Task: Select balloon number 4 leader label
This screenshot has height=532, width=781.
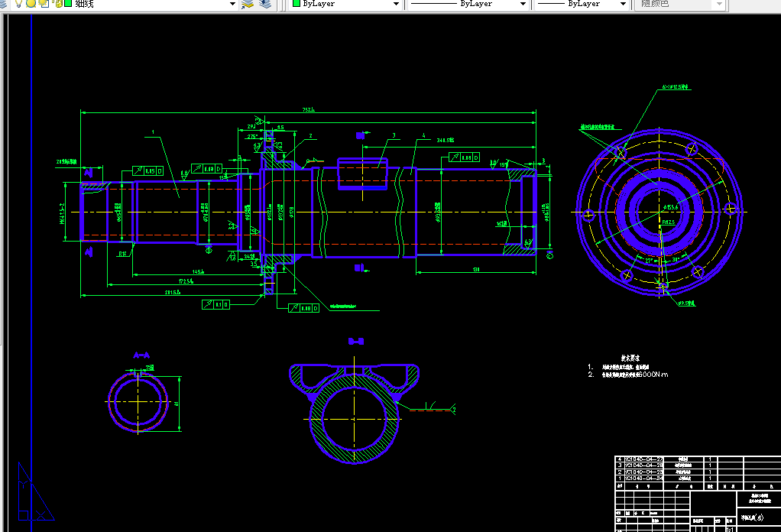Action: [x=424, y=135]
